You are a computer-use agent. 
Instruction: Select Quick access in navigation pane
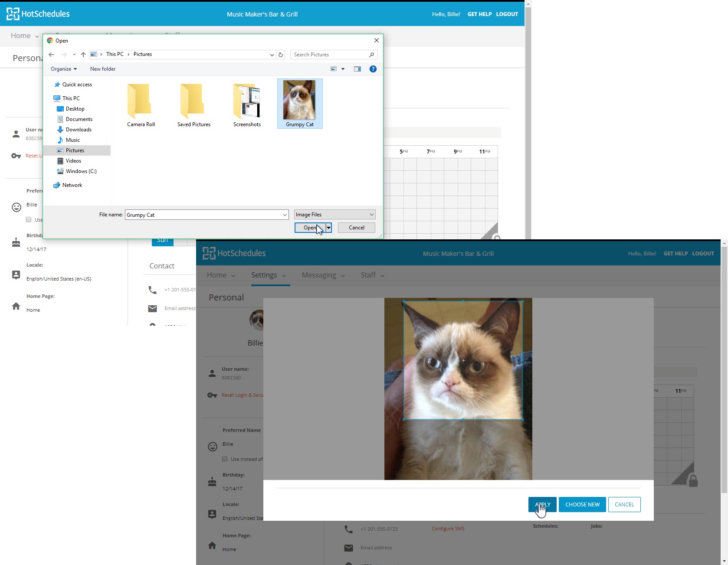coord(77,85)
